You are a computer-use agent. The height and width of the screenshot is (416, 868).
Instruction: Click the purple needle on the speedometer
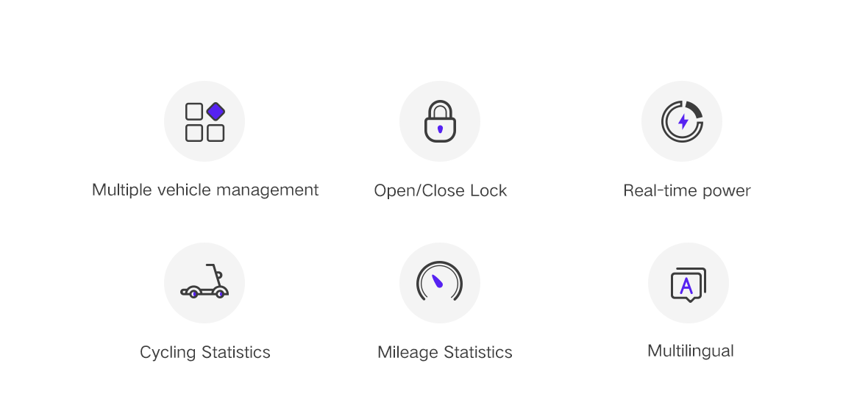(438, 281)
